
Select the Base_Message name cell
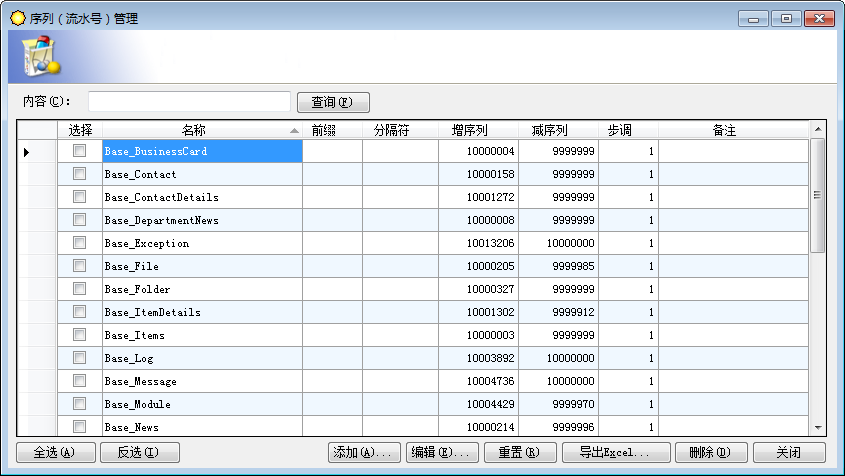pos(202,381)
